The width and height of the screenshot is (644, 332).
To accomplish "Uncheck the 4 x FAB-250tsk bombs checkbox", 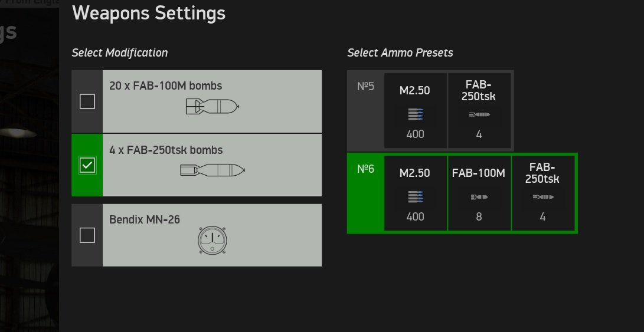I will pyautogui.click(x=87, y=166).
